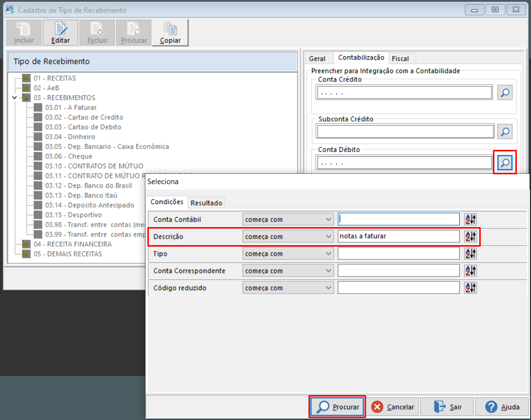Open the Conta Contábil condition dropdown

click(x=288, y=219)
